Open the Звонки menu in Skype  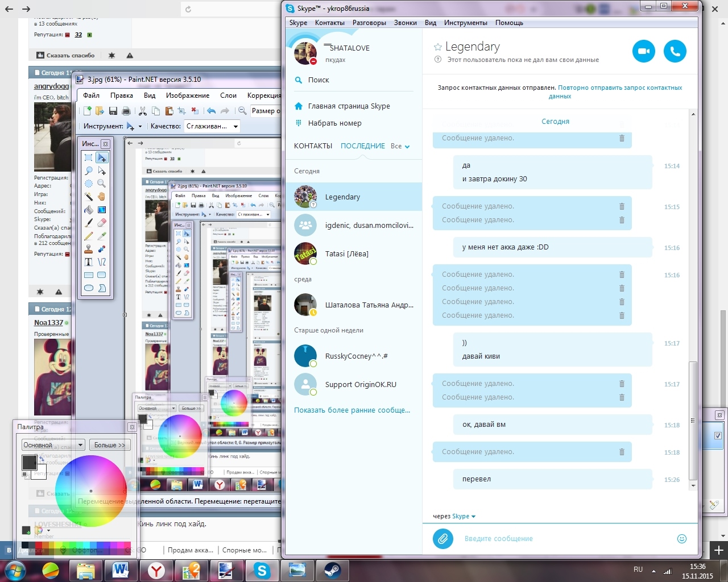406,23
